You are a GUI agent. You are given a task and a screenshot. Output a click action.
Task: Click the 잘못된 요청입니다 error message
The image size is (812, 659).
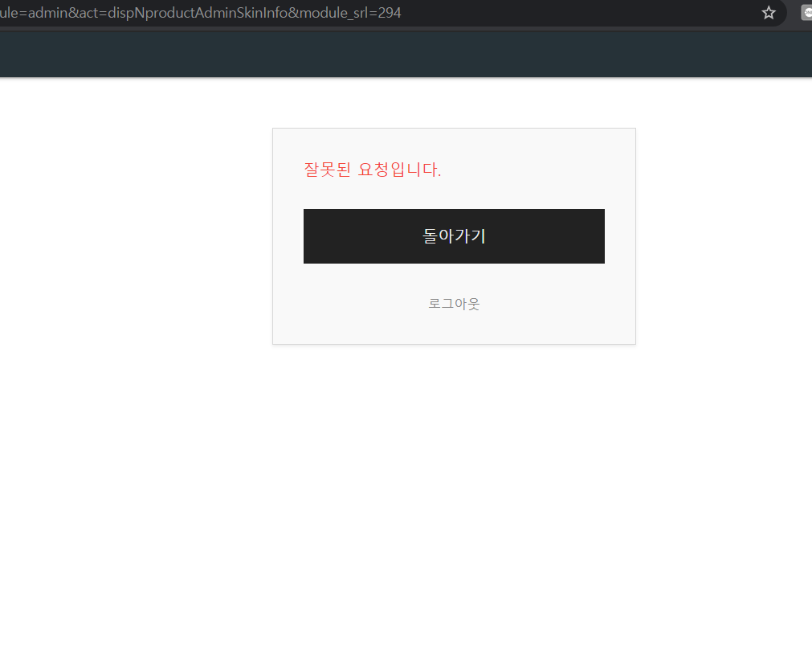[x=372, y=170]
